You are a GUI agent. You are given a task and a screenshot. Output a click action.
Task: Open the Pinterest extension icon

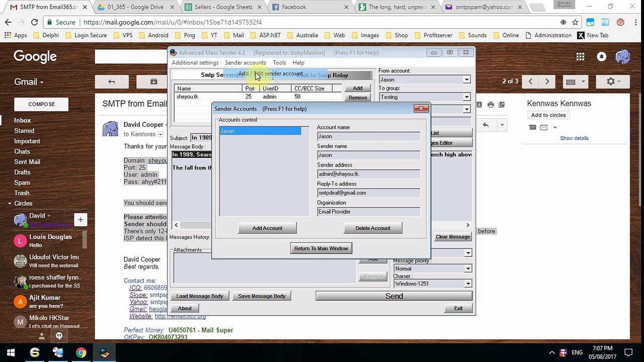(620, 22)
